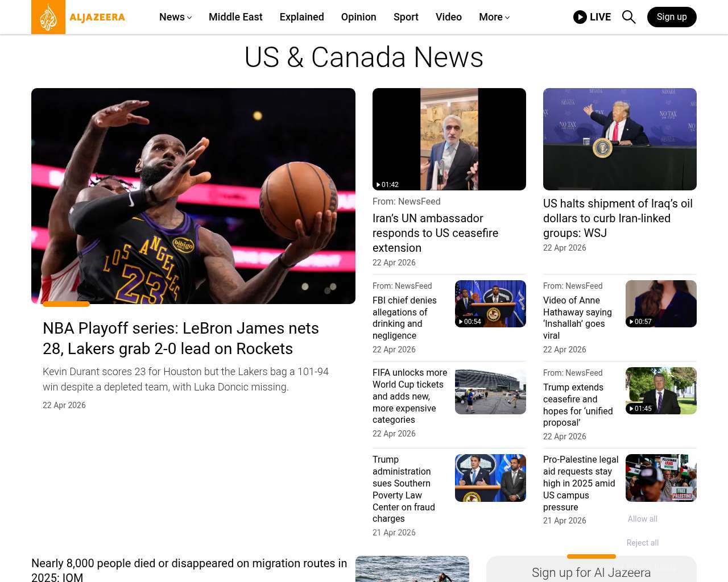Screen dimensions: 728x582
Task: Open the Sport menu item
Action: (406, 17)
